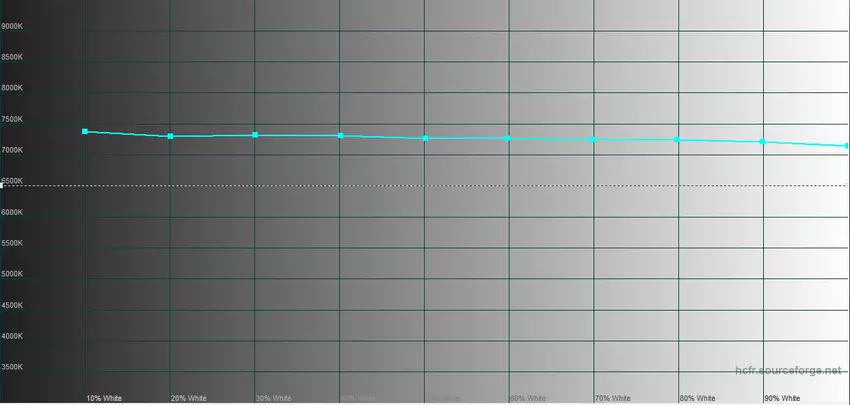Click the data point at 10% White
This screenshot has width=850, height=405.
pyautogui.click(x=85, y=132)
